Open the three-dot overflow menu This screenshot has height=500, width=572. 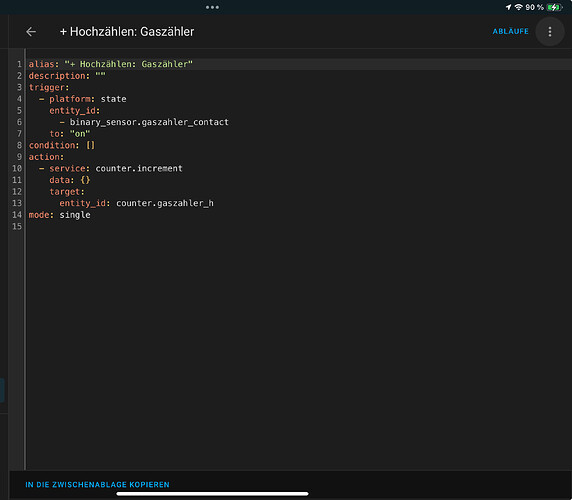[x=550, y=32]
